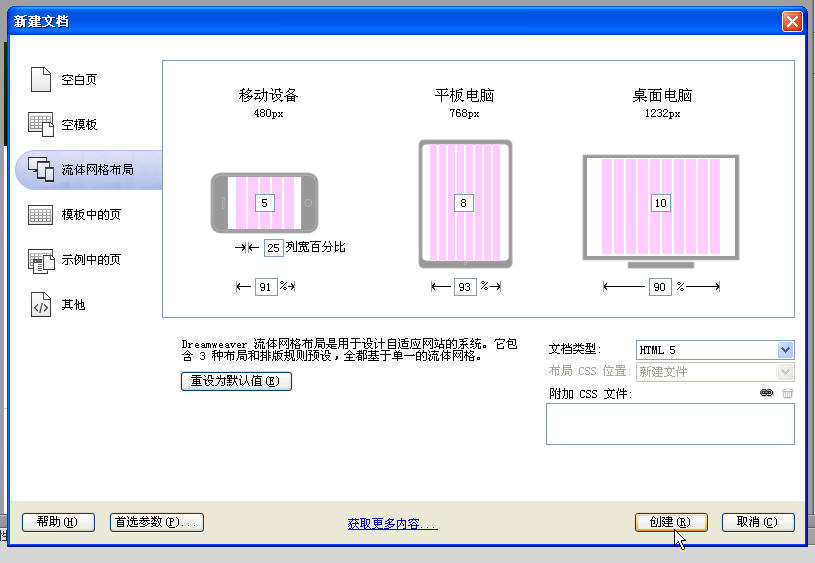
Task: Select the 模板中的页 grid icon
Action: 41,215
